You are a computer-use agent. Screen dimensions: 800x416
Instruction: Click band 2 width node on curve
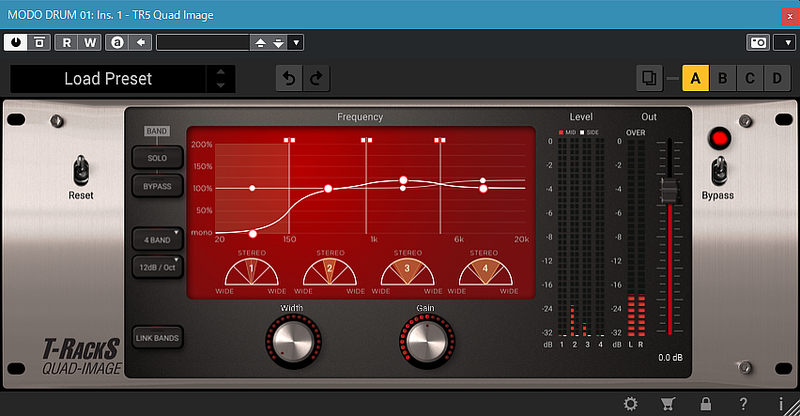[328, 189]
